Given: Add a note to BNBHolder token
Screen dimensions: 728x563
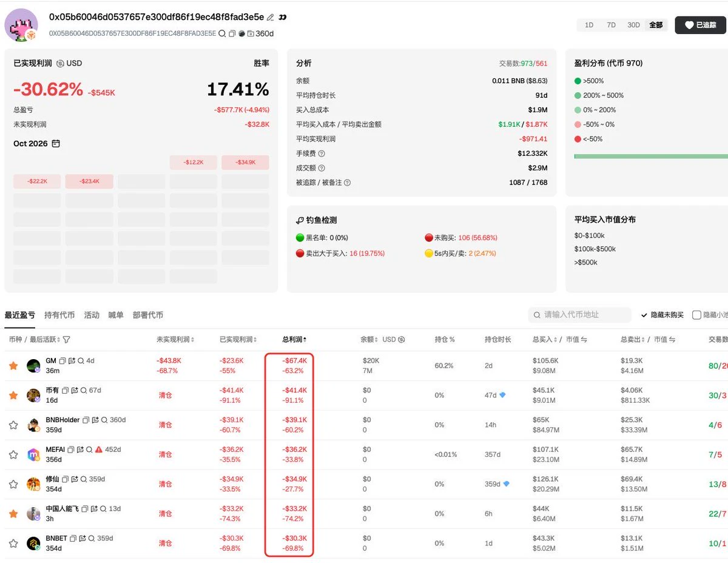Looking at the screenshot, I should tap(95, 420).
